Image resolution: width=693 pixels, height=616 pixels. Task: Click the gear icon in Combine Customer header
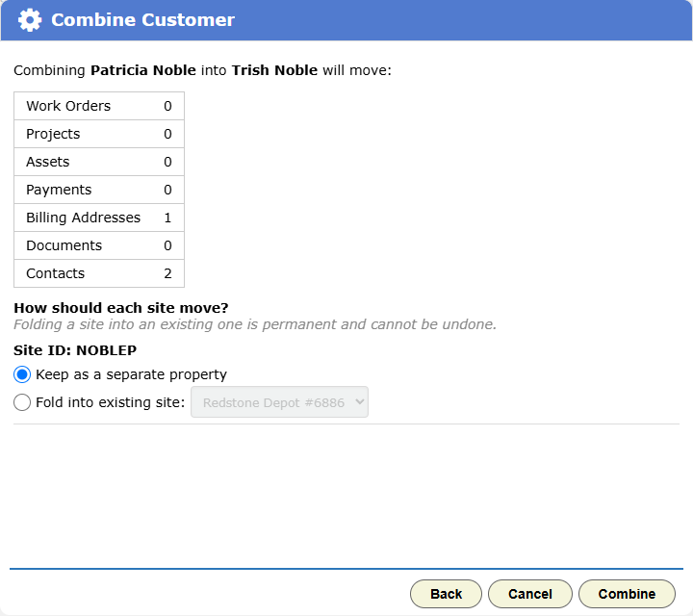coord(30,20)
